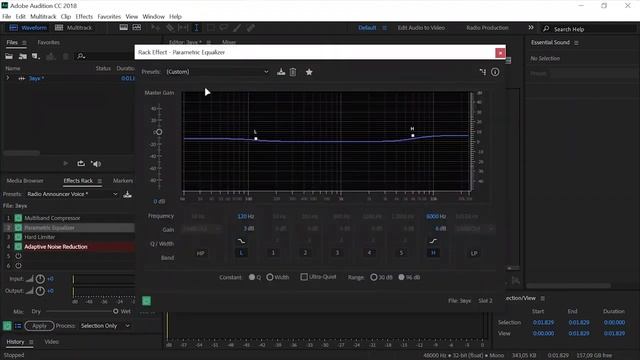Select the Move tool in toolbar
Screen dimensions: 640x360
pyautogui.click(x=156, y=27)
